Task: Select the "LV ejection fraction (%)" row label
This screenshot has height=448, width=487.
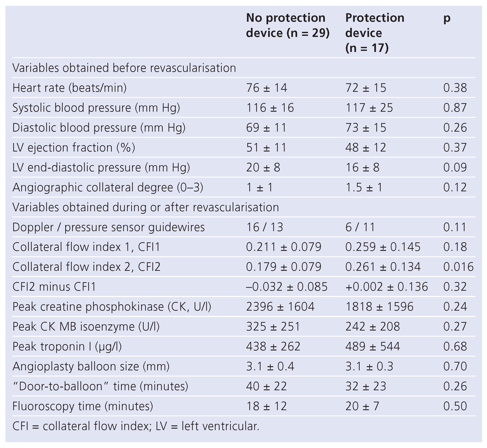Action: click(74, 148)
